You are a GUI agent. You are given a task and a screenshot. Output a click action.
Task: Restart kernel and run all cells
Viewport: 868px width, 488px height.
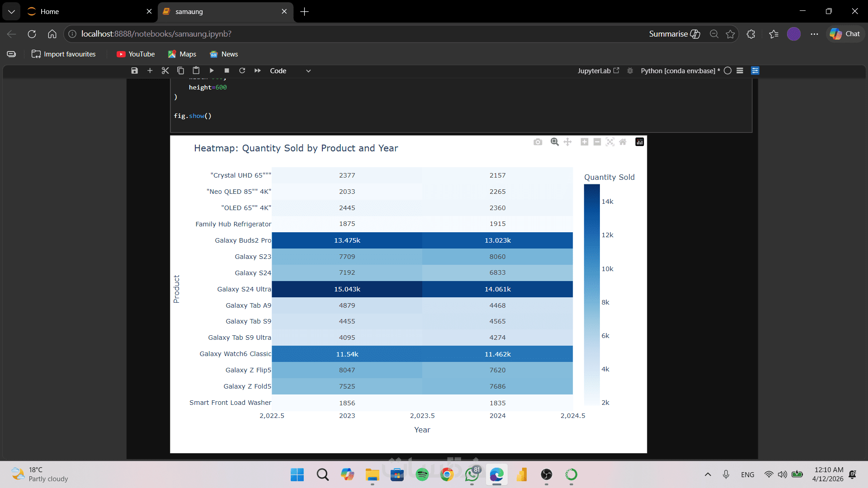click(258, 70)
